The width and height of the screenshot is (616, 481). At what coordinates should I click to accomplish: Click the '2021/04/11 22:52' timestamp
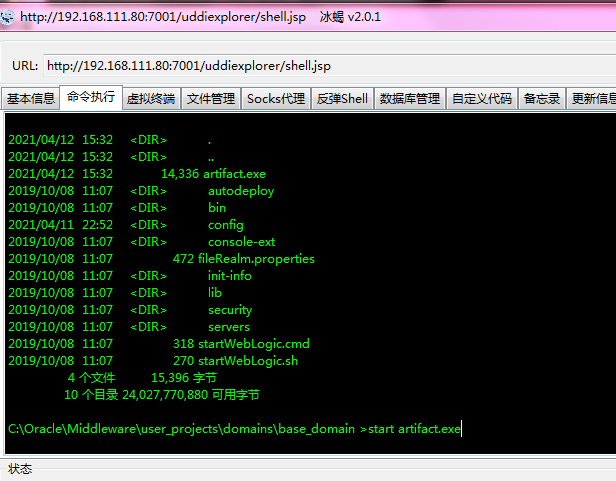(60, 225)
